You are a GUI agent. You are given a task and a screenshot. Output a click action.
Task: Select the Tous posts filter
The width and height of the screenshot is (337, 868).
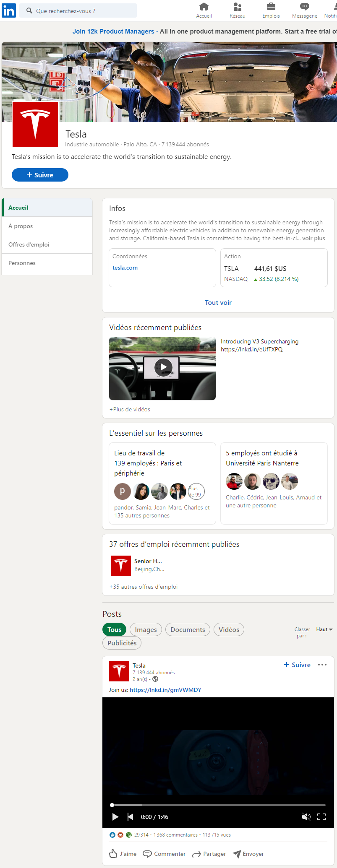[114, 629]
